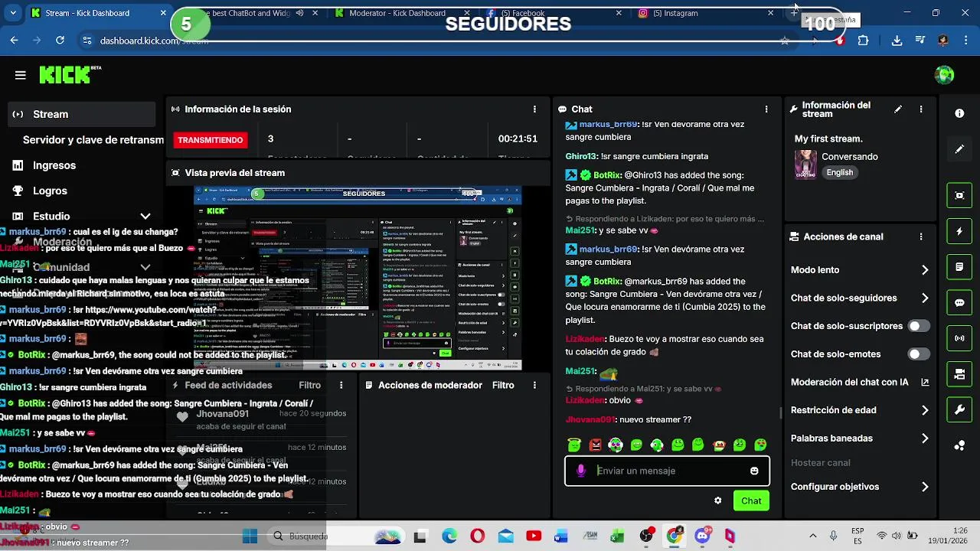Toggle the lightning bolt panel icon in sidebar
The image size is (980, 551).
pyautogui.click(x=959, y=231)
